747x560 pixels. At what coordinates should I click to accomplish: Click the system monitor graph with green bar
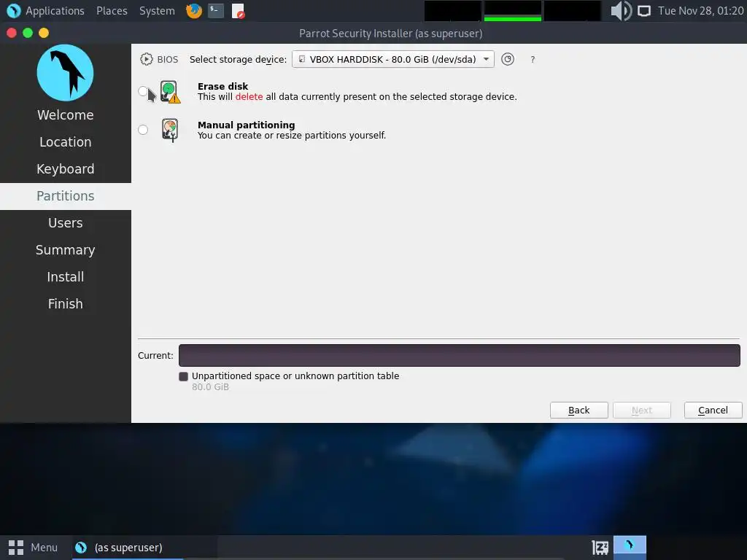click(x=513, y=10)
